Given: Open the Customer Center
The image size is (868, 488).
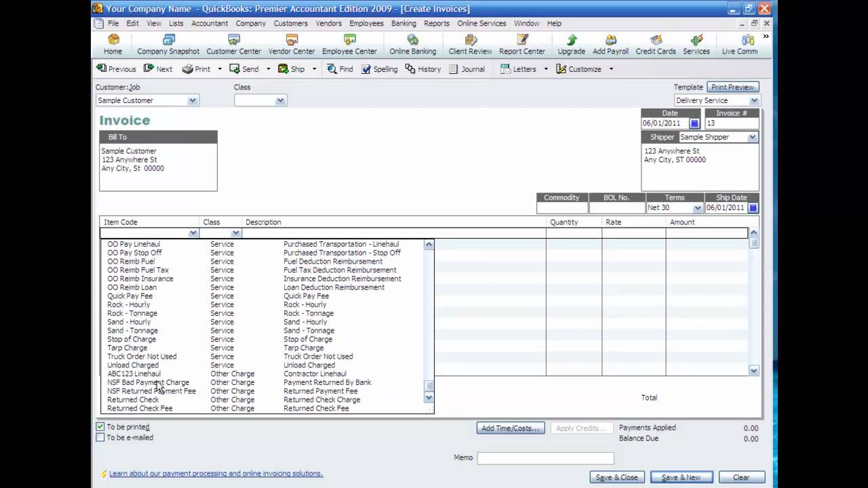Looking at the screenshot, I should click(x=234, y=45).
